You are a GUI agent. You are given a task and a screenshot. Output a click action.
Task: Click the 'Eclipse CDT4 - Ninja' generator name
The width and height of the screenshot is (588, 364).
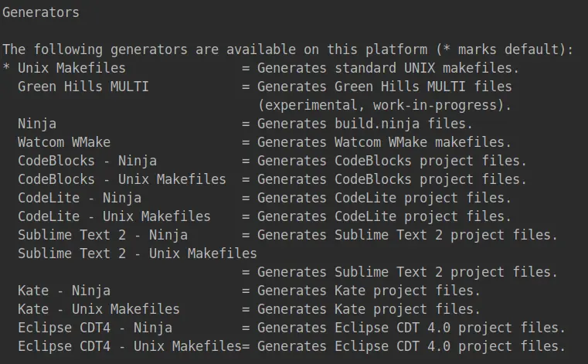[x=95, y=328]
